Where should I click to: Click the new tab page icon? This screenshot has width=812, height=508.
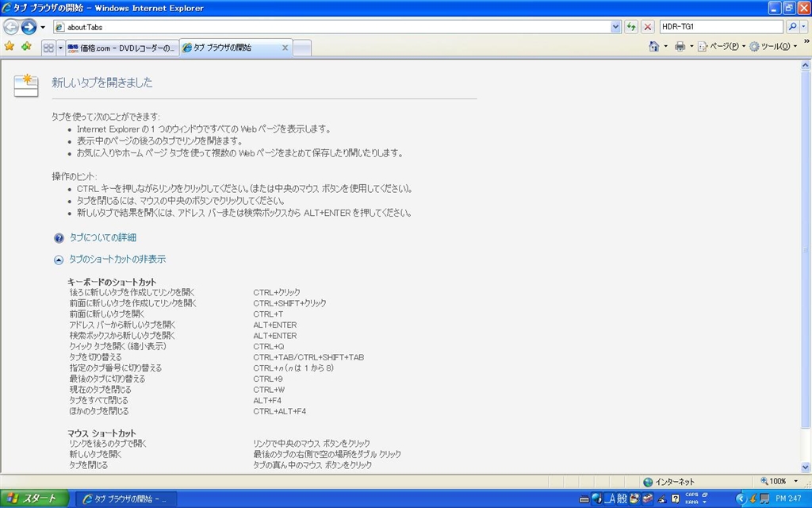point(26,86)
